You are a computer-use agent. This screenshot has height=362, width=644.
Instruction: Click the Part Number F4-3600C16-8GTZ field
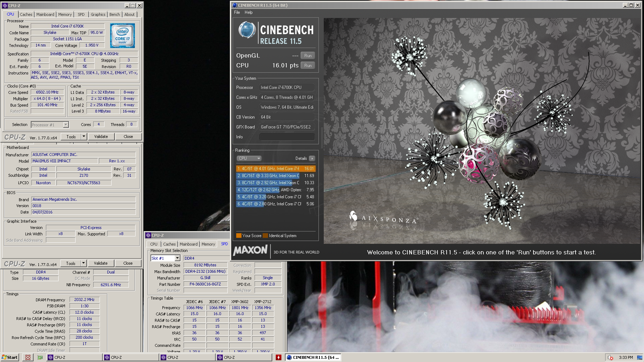[205, 284]
